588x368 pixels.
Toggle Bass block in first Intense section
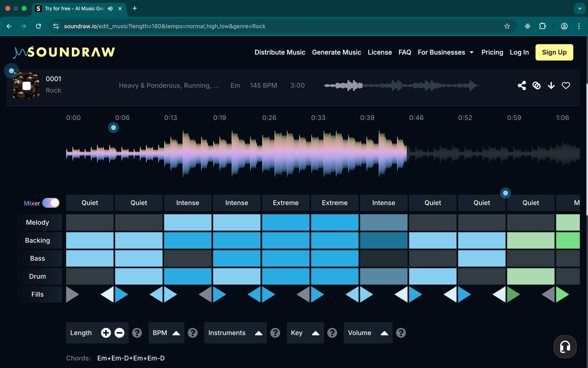click(188, 258)
